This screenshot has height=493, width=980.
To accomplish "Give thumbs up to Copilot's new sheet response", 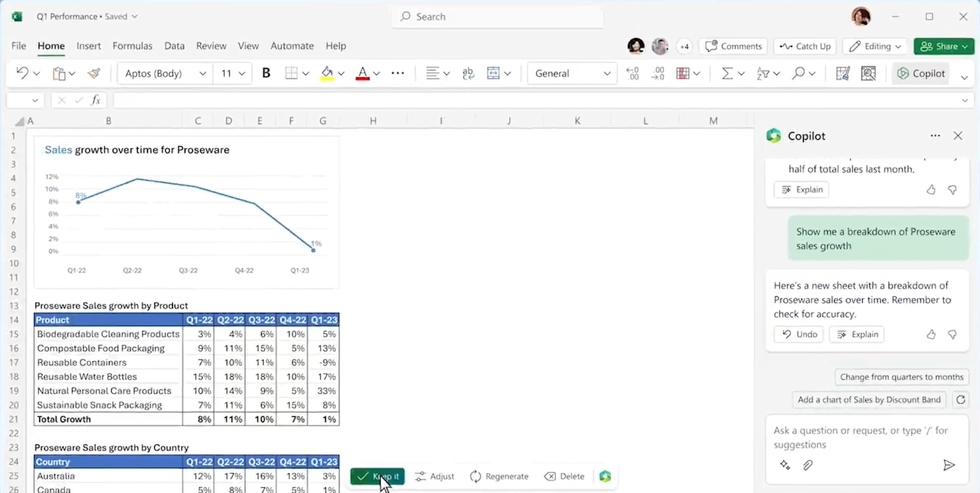I will point(930,334).
